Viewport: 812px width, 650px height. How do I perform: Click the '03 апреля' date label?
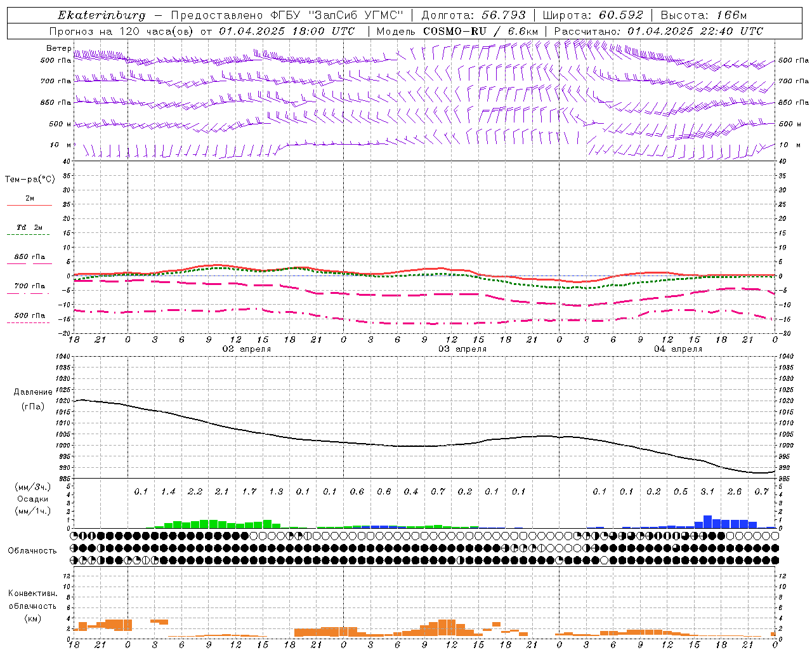coord(462,349)
